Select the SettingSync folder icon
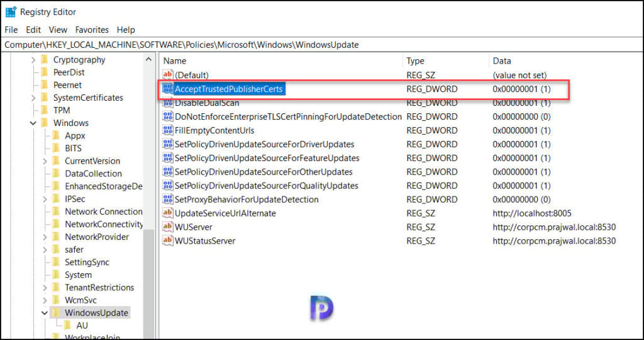Image resolution: width=644 pixels, height=340 pixels. (x=56, y=263)
